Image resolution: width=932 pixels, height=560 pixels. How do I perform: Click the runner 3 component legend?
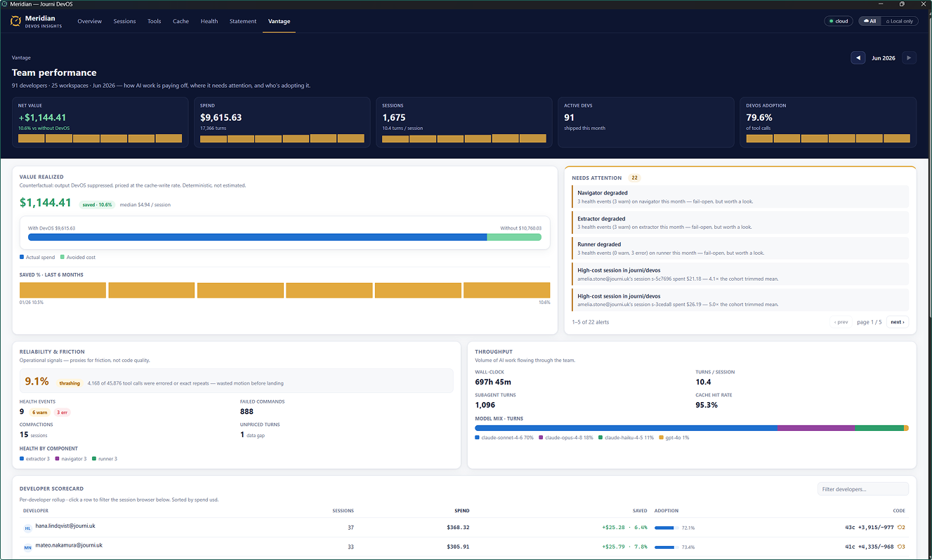(x=104, y=459)
